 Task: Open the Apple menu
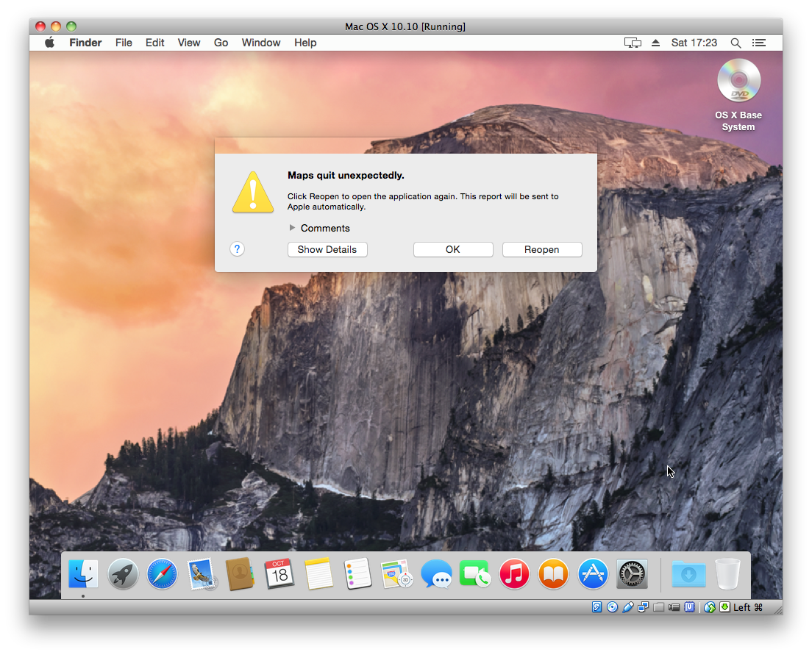click(49, 43)
